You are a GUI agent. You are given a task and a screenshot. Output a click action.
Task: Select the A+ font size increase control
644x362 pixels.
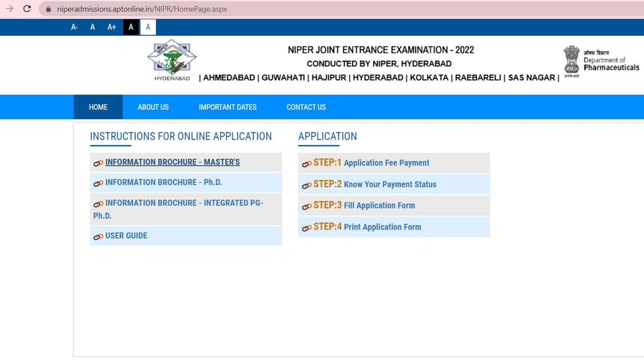111,27
